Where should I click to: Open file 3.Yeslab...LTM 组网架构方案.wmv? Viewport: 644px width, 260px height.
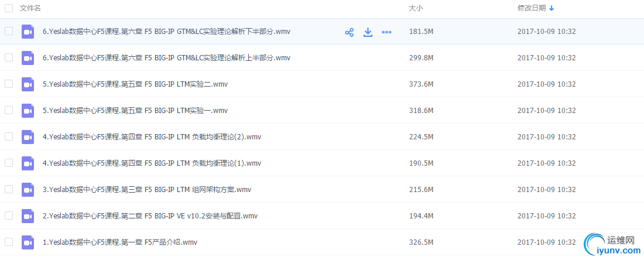pyautogui.click(x=147, y=189)
